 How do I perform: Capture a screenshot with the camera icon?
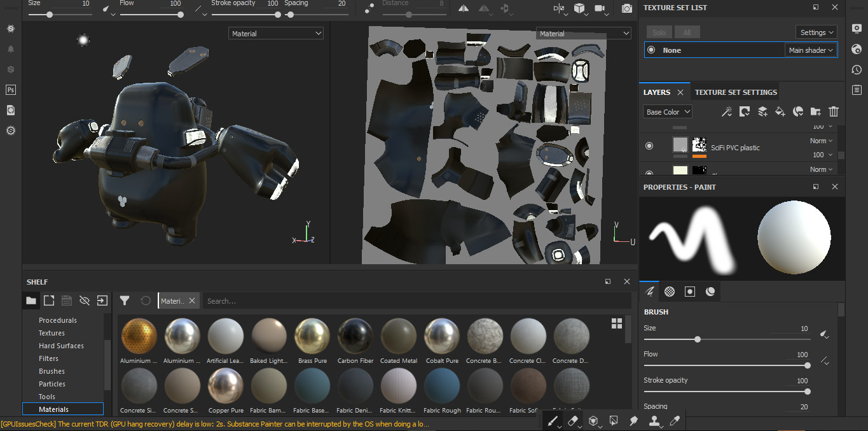(626, 9)
